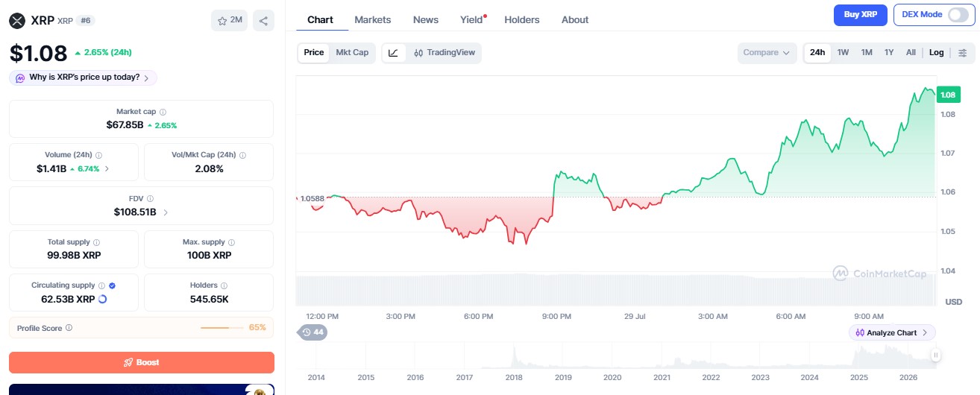Switch to TradingView chart mode
This screenshot has width=980, height=395.
[445, 53]
